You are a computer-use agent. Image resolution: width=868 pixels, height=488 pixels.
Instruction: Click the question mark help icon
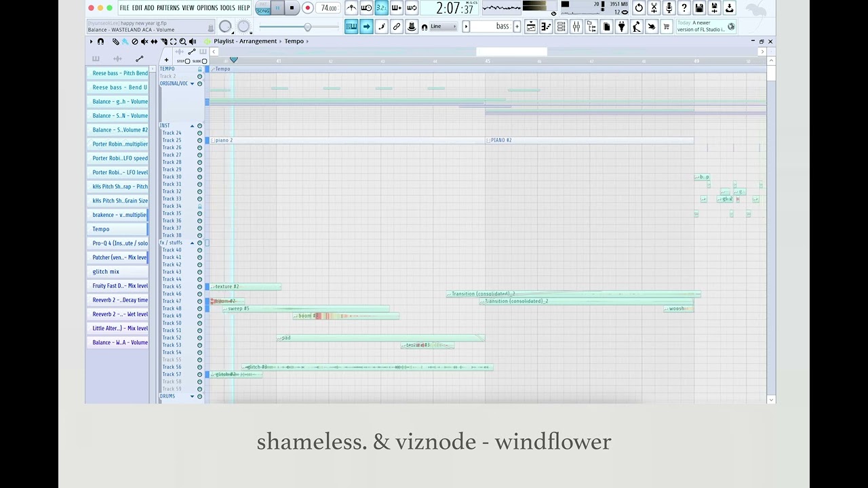tap(684, 8)
